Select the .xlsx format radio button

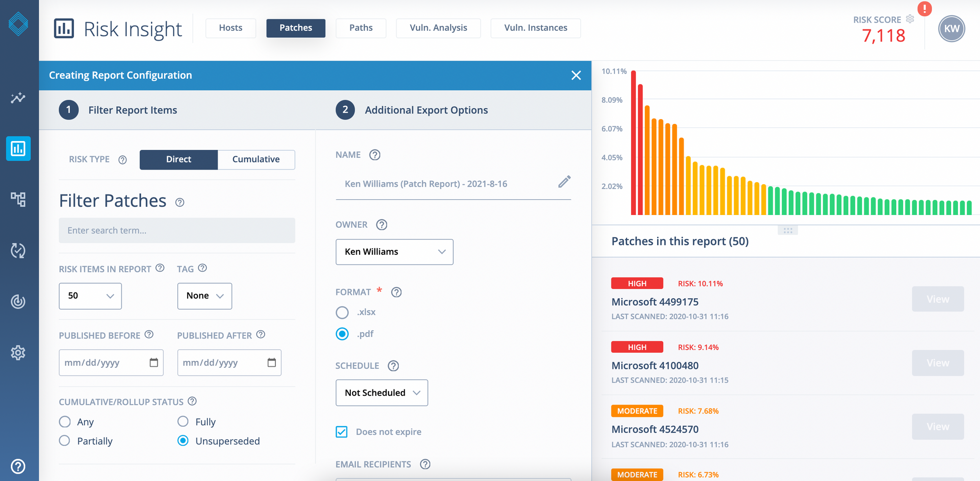point(342,313)
